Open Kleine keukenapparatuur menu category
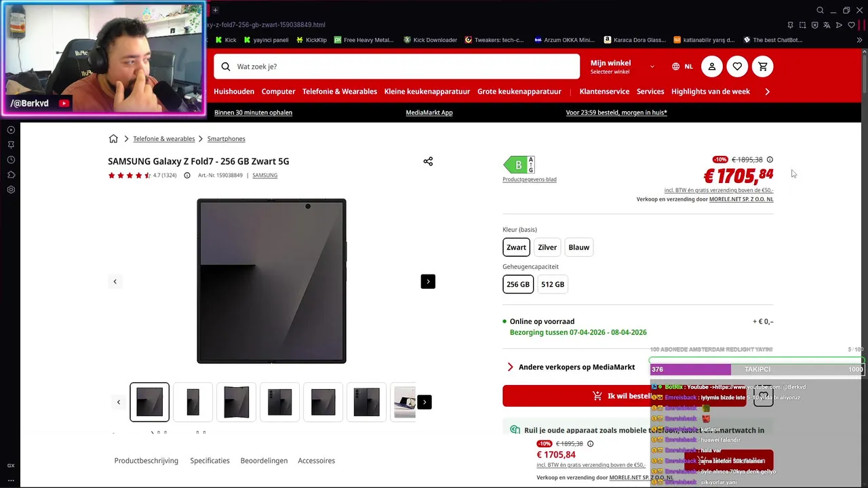The image size is (868, 488). click(x=427, y=91)
